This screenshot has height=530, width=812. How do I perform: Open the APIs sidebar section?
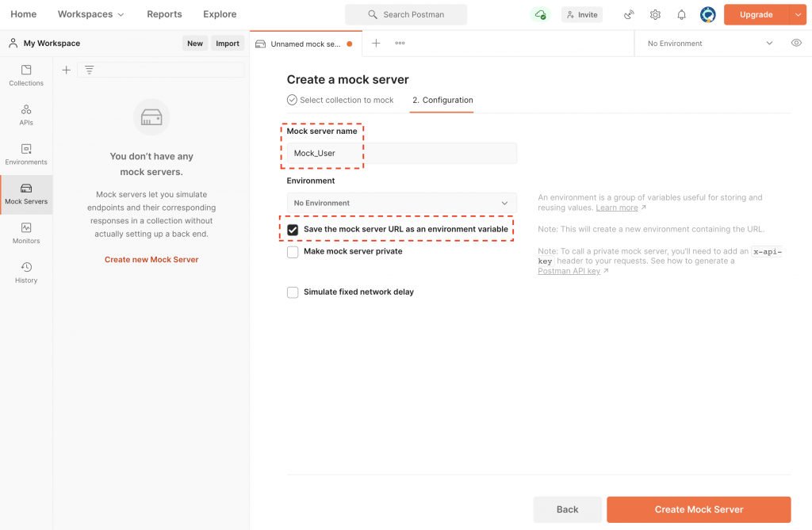tap(26, 115)
